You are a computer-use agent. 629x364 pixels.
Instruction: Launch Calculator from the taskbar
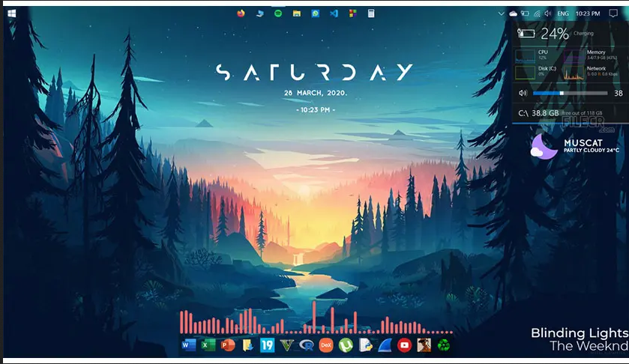click(x=371, y=13)
